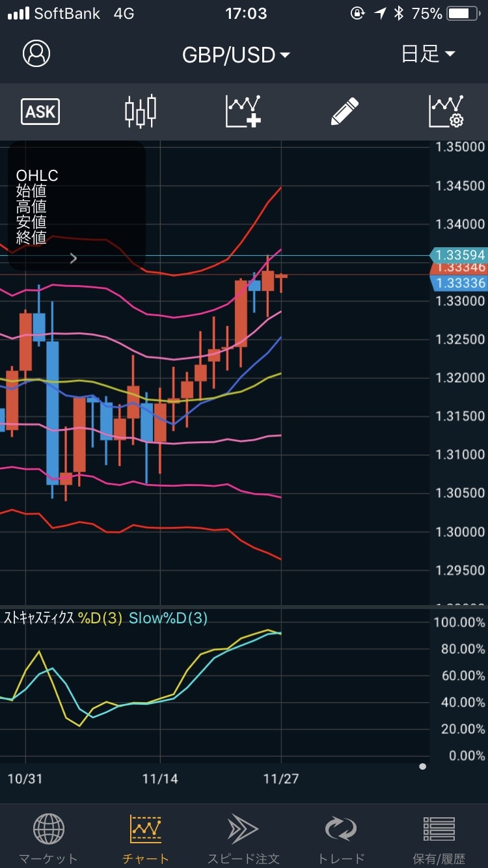Open the GBP/USD currency pair dropdown
This screenshot has height=868, width=488.
[236, 55]
